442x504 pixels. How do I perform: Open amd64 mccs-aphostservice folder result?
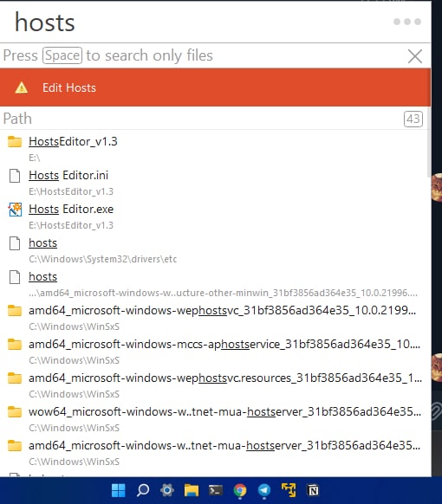click(x=213, y=351)
